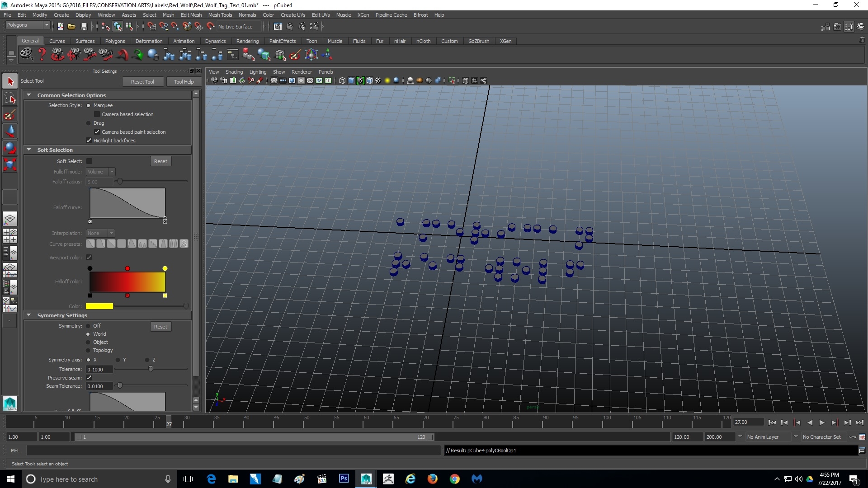
Task: Set Symmetry to Object
Action: click(89, 342)
